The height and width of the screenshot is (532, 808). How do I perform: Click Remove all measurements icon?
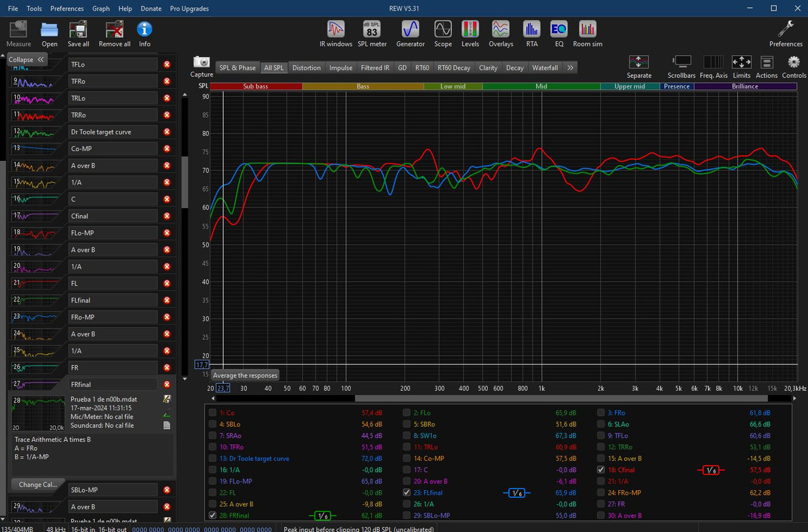pos(114,33)
